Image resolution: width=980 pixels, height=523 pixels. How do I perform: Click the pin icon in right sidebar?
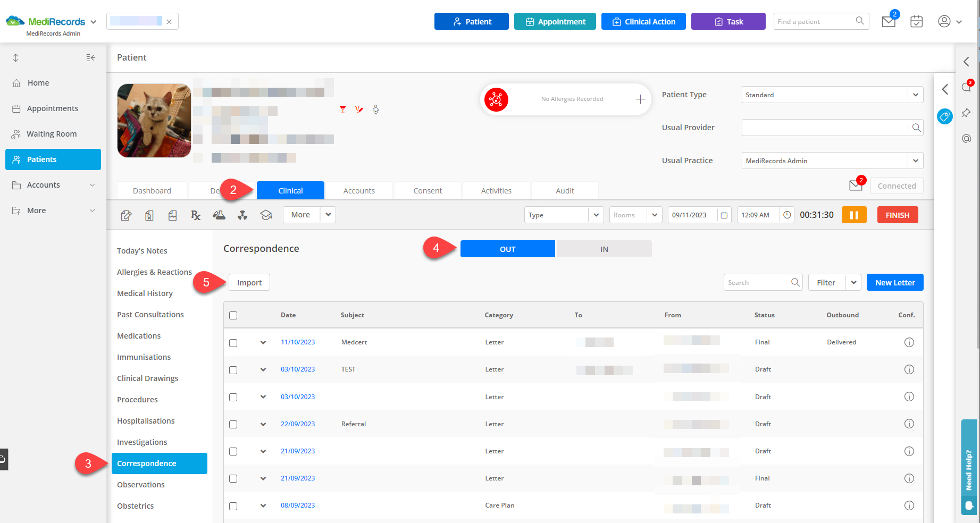966,113
